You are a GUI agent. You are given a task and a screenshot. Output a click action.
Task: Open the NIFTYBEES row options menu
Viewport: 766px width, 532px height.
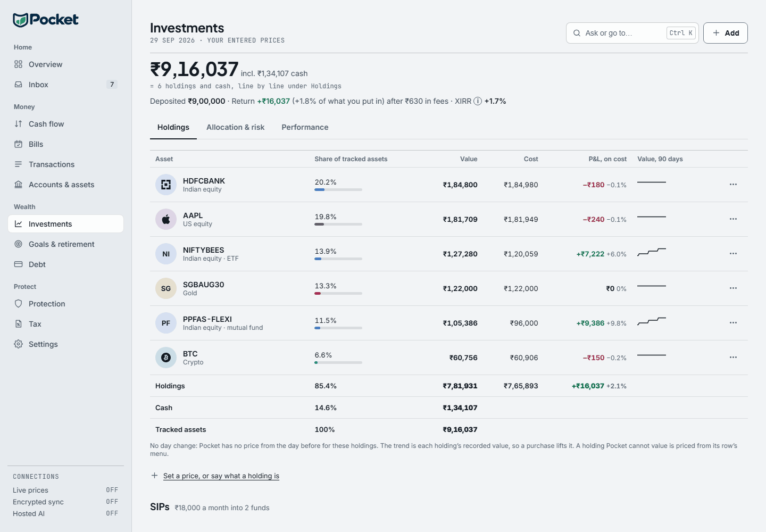(733, 254)
